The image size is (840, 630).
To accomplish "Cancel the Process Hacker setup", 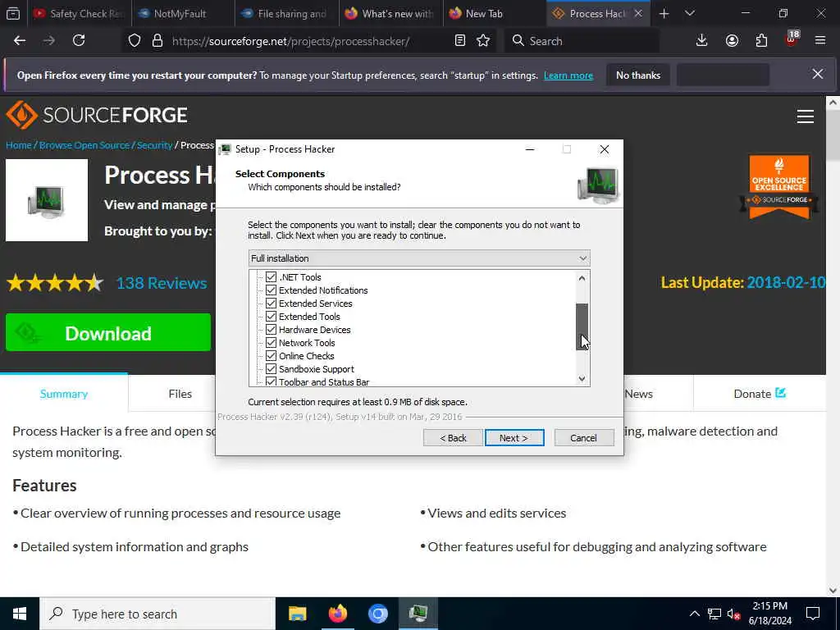I will [583, 438].
